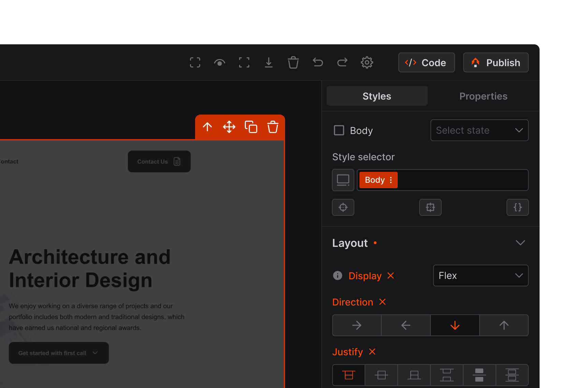Collapse the Layout section

(x=520, y=243)
